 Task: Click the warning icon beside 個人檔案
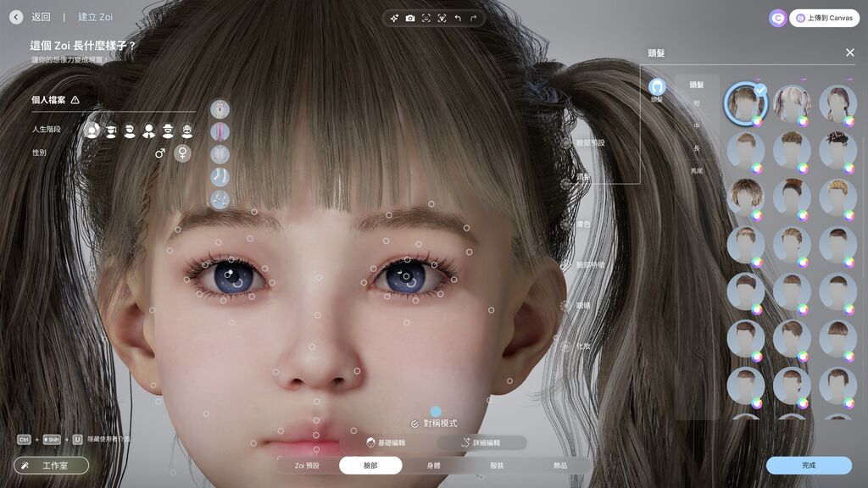click(x=75, y=100)
